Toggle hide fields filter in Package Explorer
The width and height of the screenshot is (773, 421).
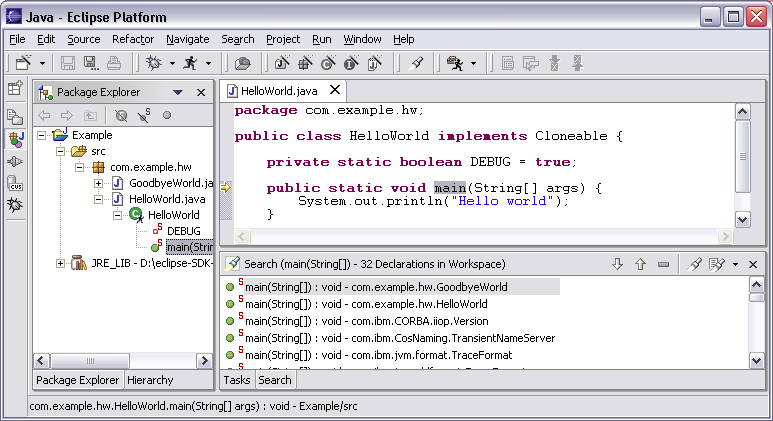(x=121, y=115)
